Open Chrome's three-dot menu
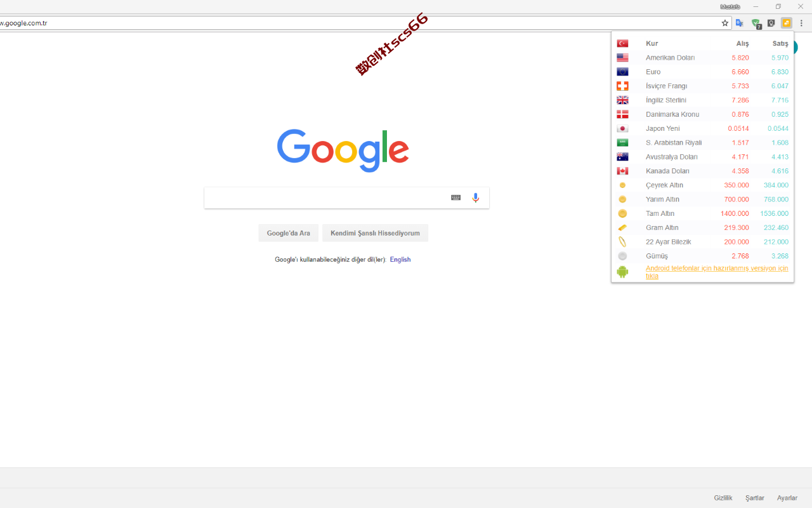 pyautogui.click(x=801, y=23)
